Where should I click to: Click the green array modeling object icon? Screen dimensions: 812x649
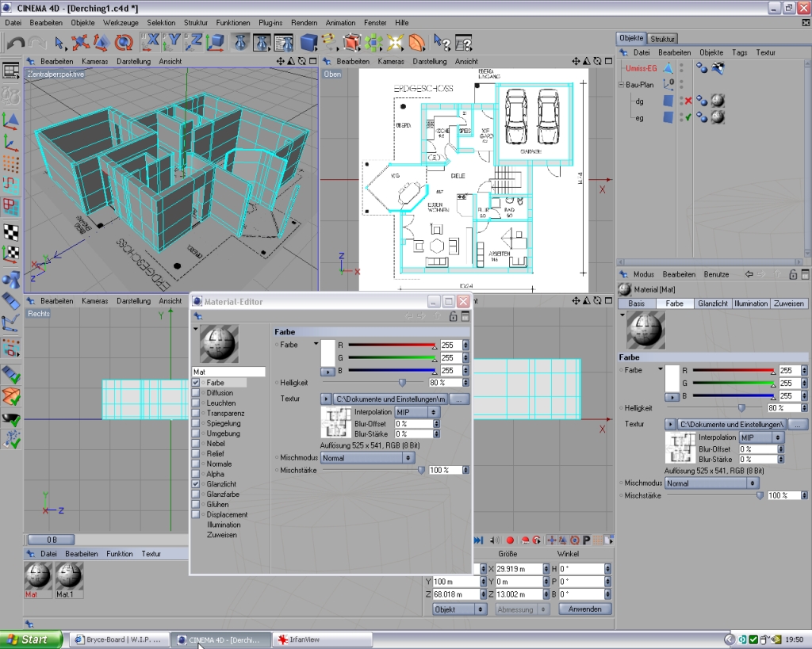[373, 43]
